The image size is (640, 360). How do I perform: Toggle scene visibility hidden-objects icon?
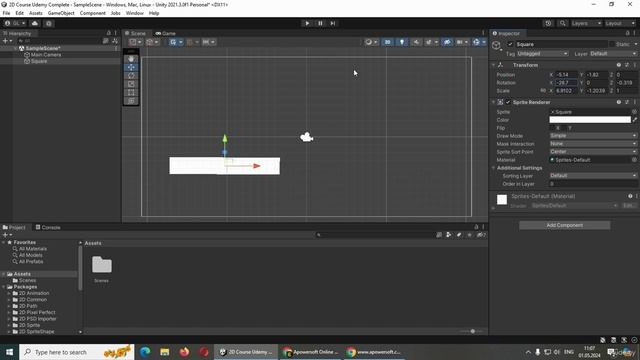(x=447, y=42)
